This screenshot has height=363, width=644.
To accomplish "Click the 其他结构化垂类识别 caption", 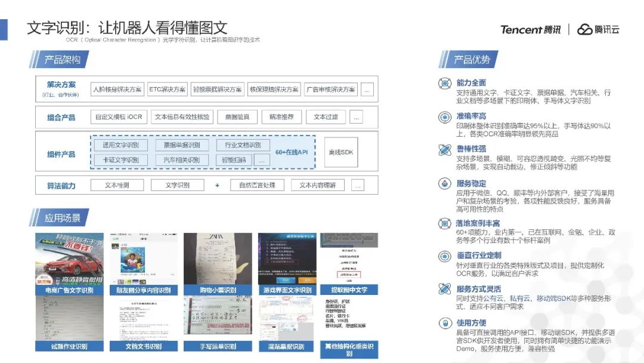I will tap(349, 350).
